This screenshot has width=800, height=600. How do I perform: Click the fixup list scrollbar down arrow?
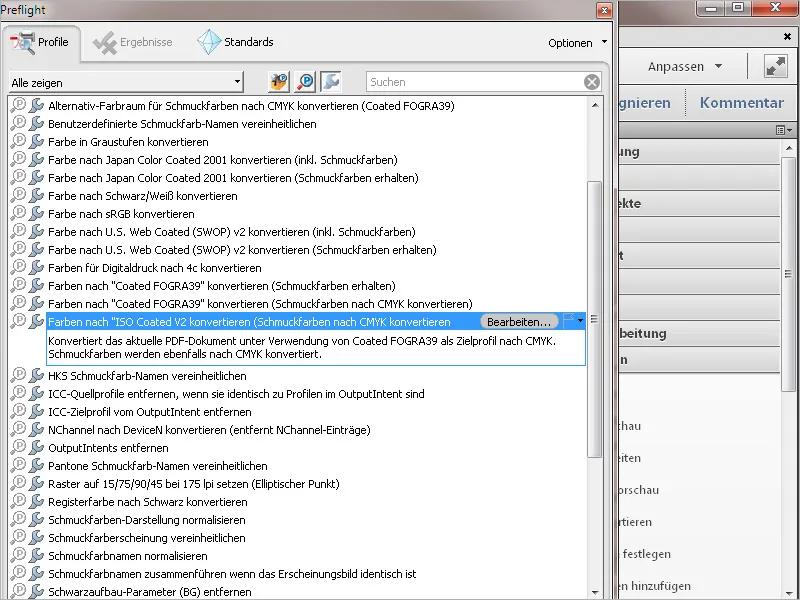point(594,592)
